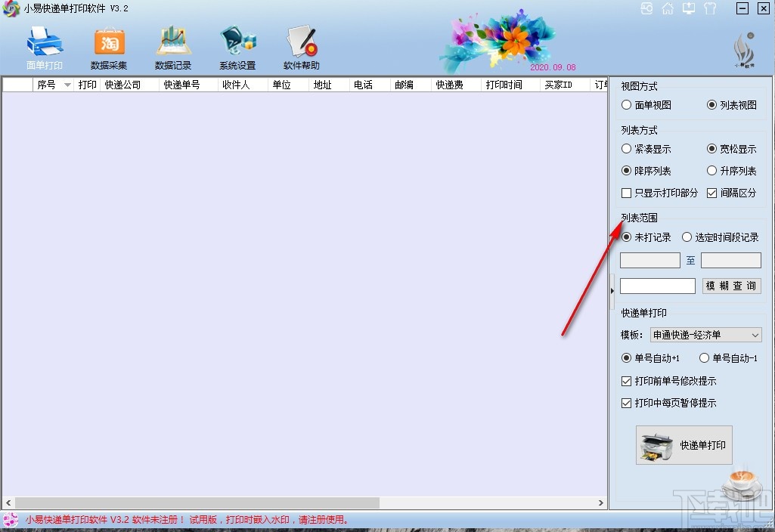This screenshot has height=532, width=775.
Task: Click the screen upload icon in title bar
Action: tap(689, 8)
